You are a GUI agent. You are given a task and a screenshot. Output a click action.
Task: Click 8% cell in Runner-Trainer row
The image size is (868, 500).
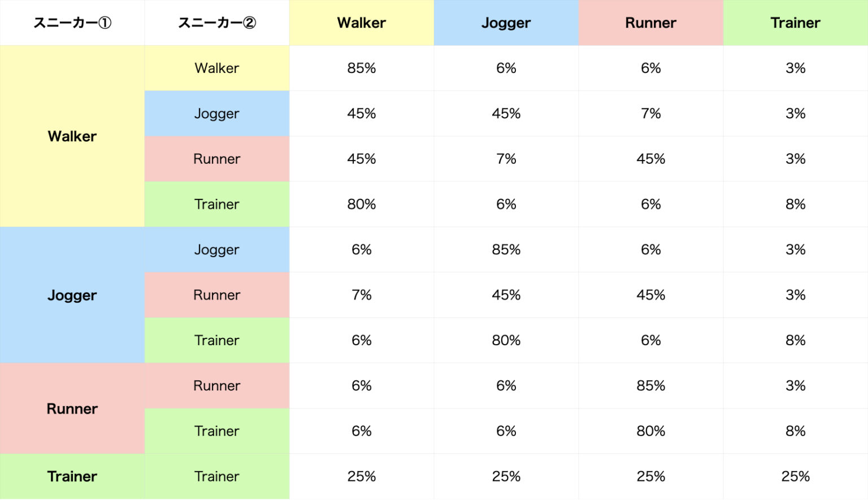point(795,431)
